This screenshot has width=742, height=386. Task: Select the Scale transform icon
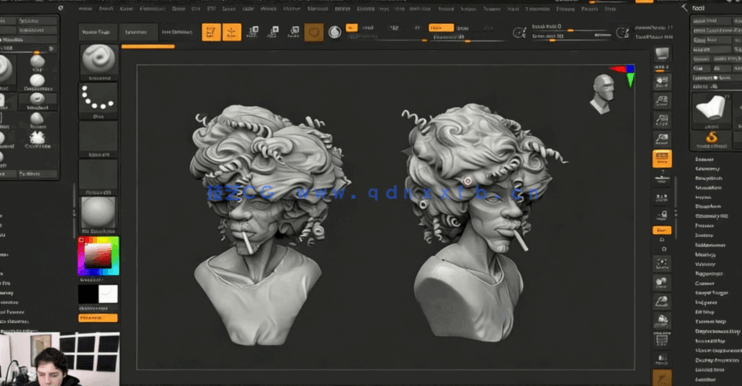[274, 32]
